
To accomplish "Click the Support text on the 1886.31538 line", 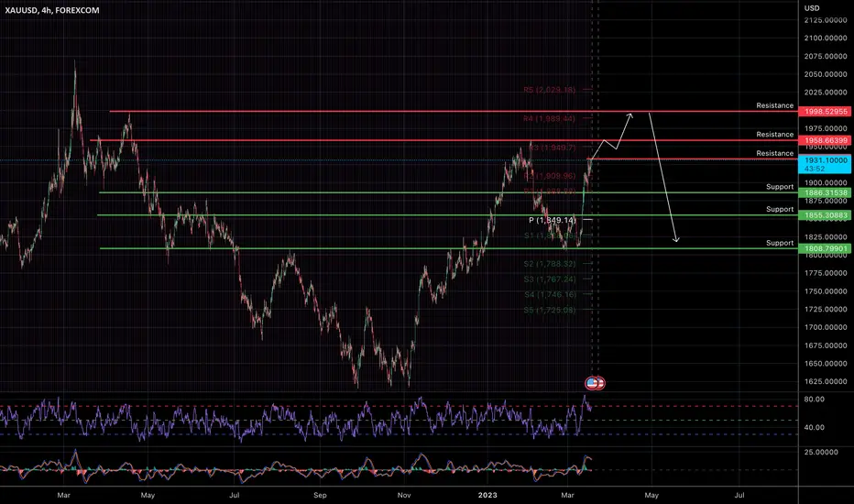I will (x=780, y=187).
